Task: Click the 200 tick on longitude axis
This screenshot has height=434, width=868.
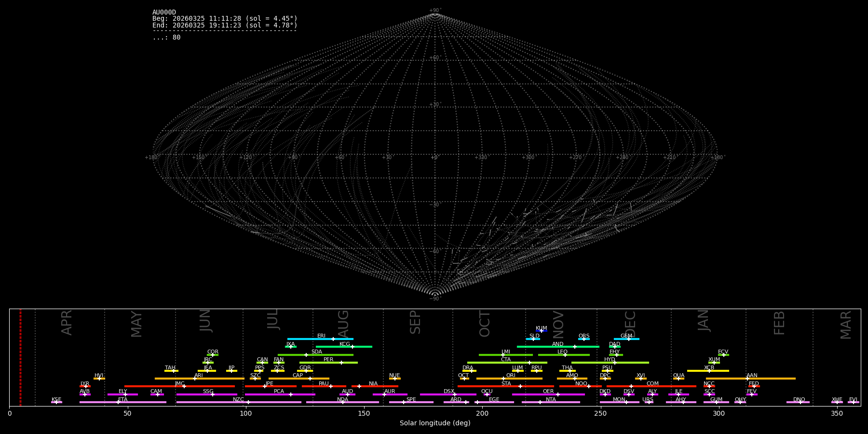Action: point(482,413)
